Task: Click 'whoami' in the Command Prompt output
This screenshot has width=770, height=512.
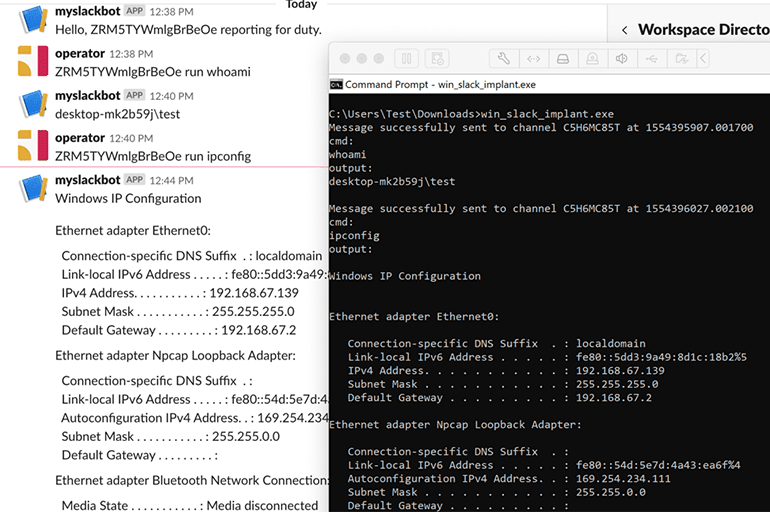Action: pyautogui.click(x=347, y=155)
